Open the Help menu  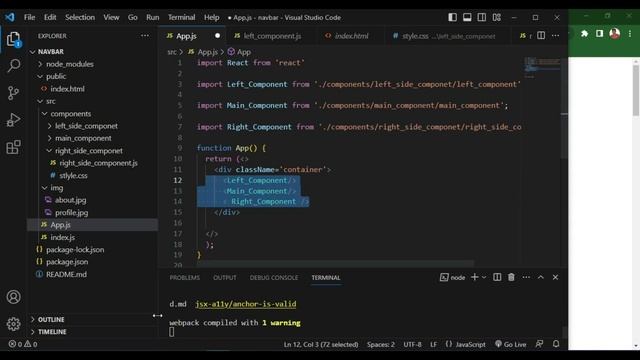(x=211, y=17)
